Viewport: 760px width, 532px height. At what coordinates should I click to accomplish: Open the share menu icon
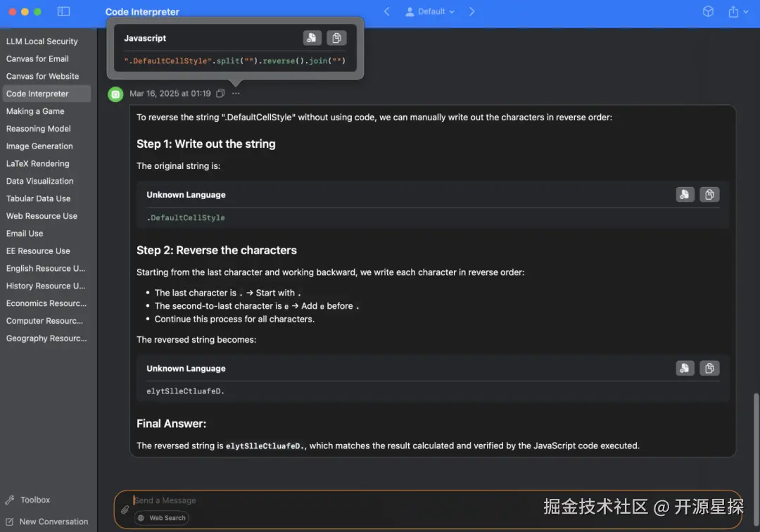[733, 12]
